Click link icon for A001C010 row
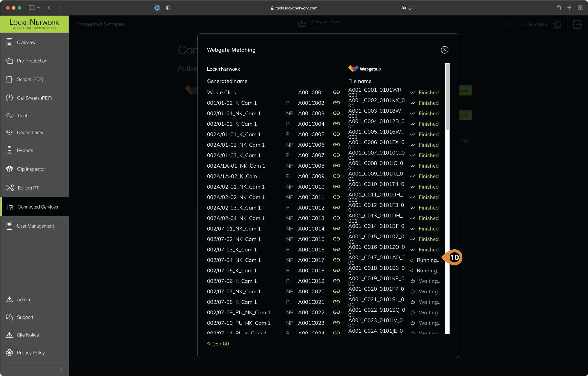The height and width of the screenshot is (376, 588). click(336, 187)
